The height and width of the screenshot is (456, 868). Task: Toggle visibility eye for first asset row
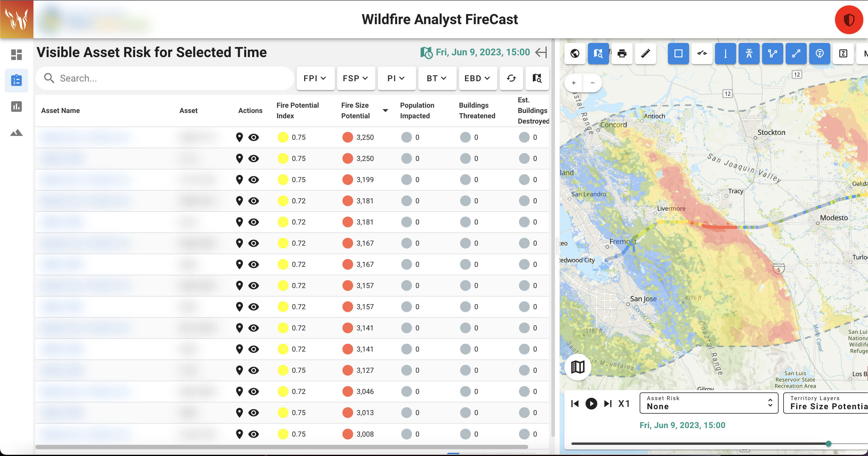pyautogui.click(x=254, y=137)
